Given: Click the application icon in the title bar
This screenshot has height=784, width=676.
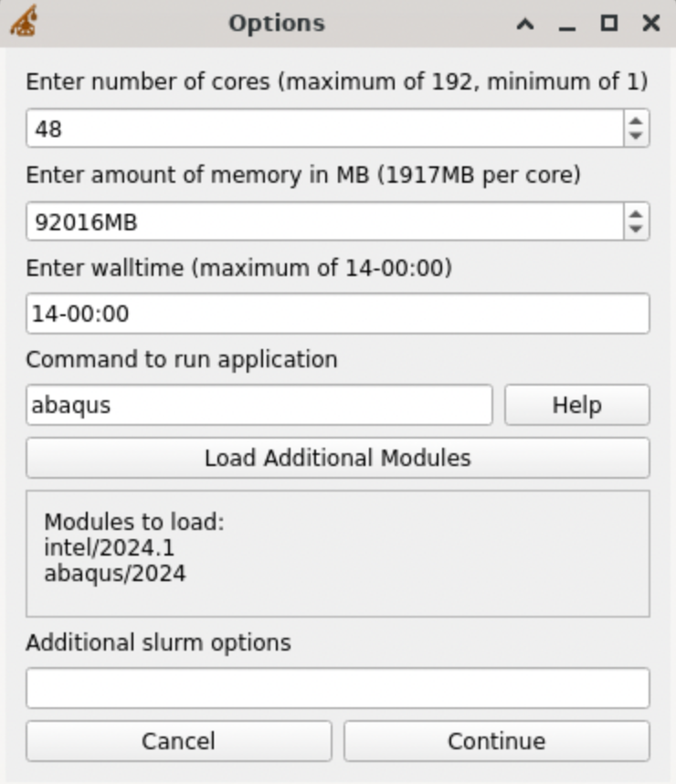Looking at the screenshot, I should [x=24, y=21].
